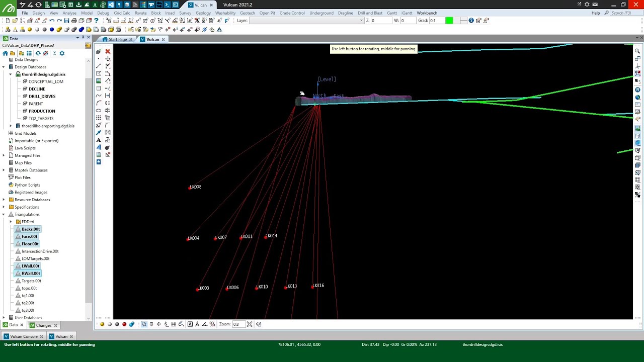Toggle the DECLINE layer
This screenshot has height=362, width=644.
coord(37,89)
